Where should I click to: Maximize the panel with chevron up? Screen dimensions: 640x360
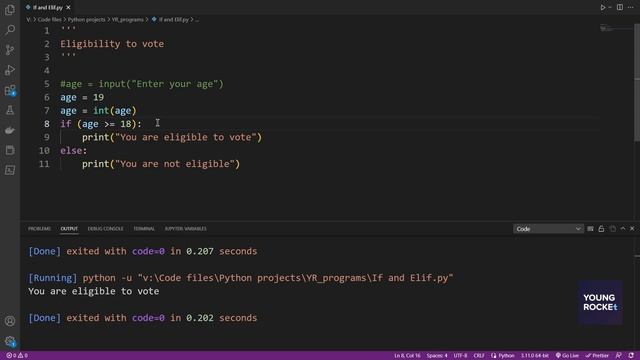pyautogui.click(x=623, y=229)
